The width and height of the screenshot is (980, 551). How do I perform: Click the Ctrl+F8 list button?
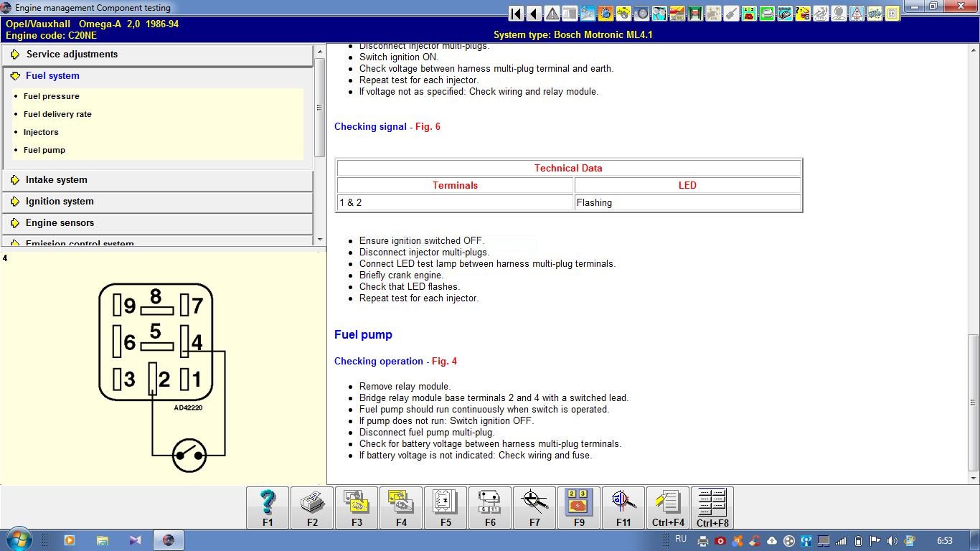[712, 508]
